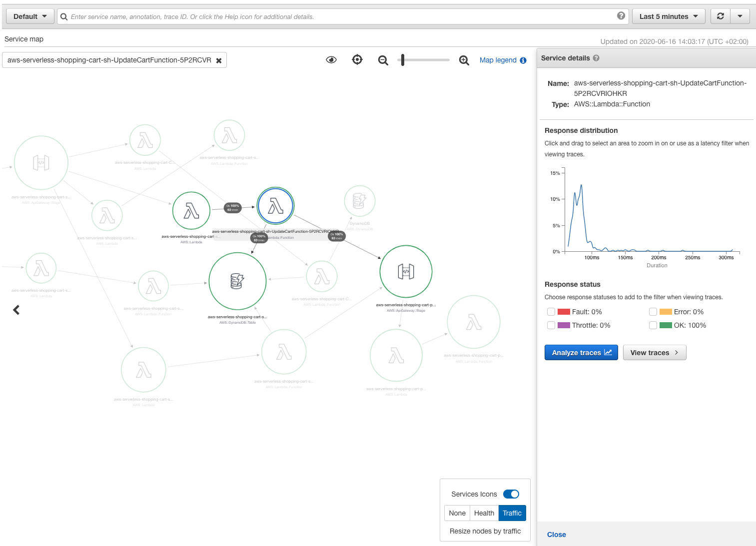Click the left chevron at the map edge
This screenshot has width=756, height=546.
[x=16, y=310]
